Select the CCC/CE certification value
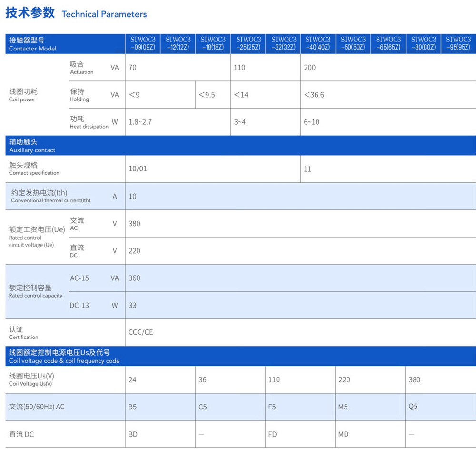The height and width of the screenshot is (457, 476). 141,332
